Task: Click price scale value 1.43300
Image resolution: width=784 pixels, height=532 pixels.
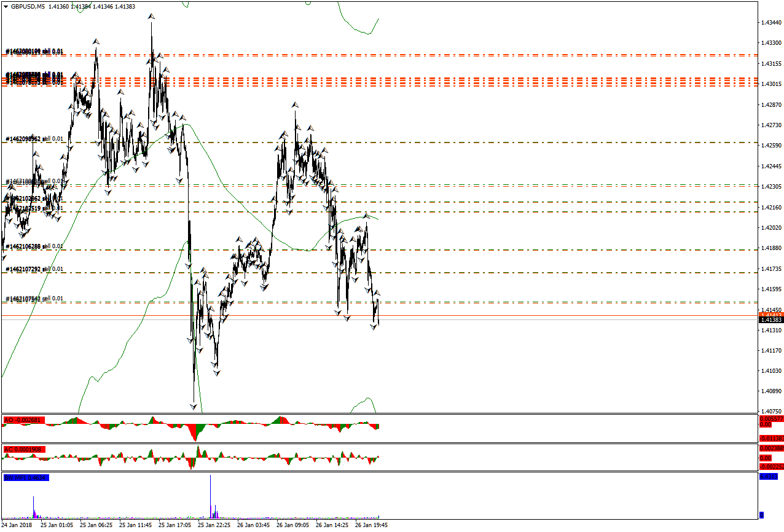Action: pos(770,43)
